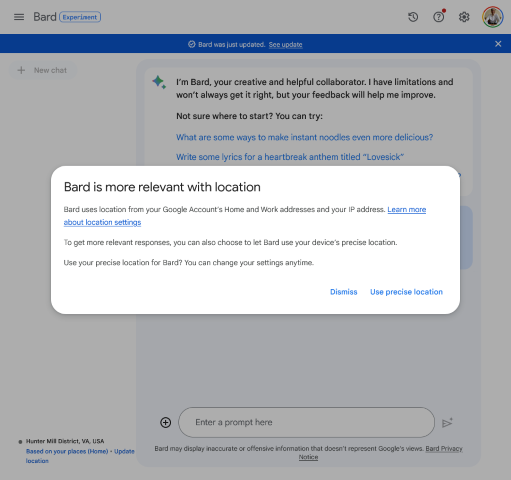Follow the See update link
Image resolution: width=511 pixels, height=480 pixels.
[x=285, y=44]
